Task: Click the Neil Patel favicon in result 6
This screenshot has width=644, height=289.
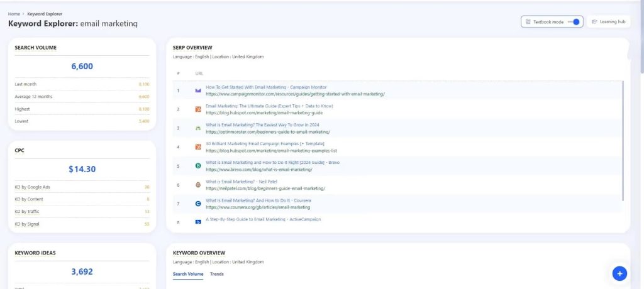Action: 198,185
